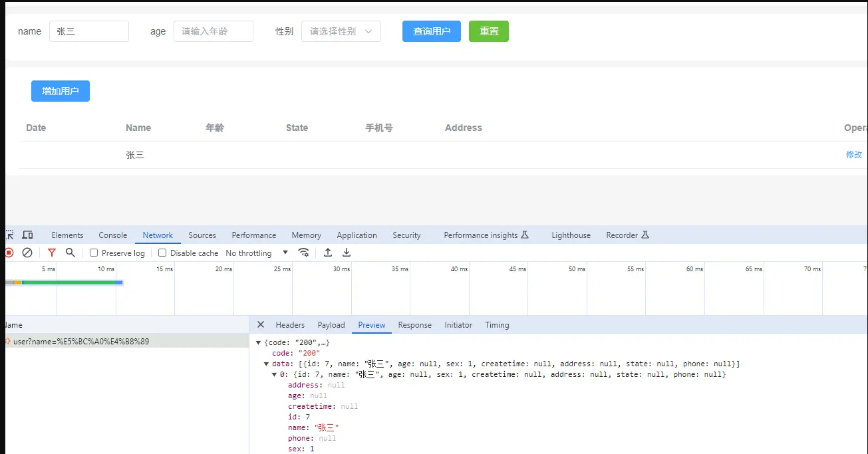Image resolution: width=868 pixels, height=454 pixels.
Task: Select the Network tab
Action: (x=158, y=235)
